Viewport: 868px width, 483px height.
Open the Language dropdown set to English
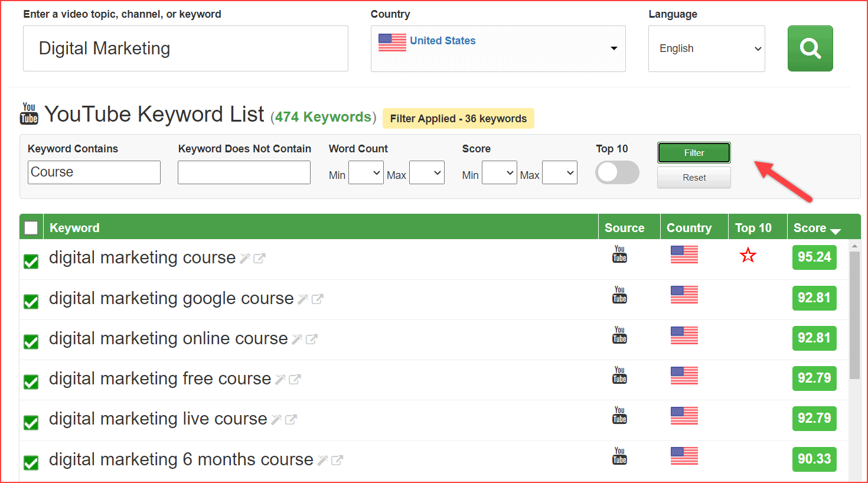[706, 48]
